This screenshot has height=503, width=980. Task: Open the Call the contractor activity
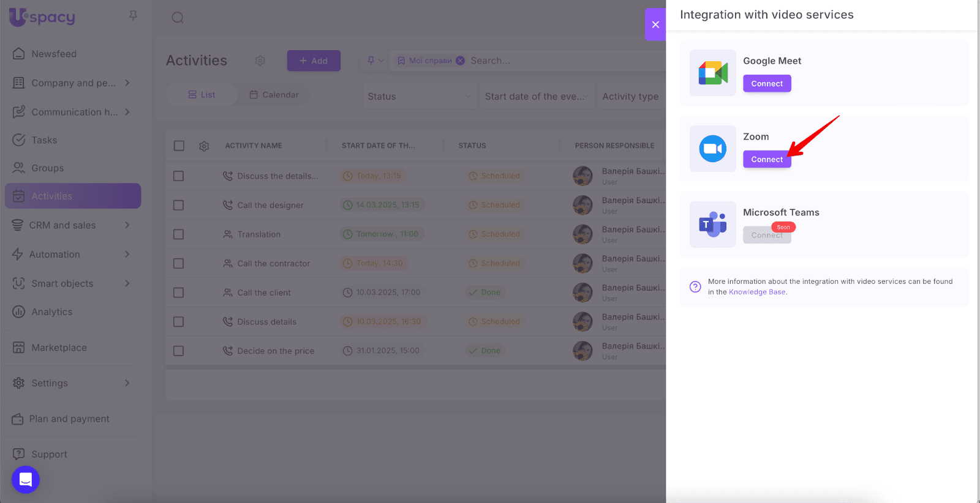click(x=274, y=264)
